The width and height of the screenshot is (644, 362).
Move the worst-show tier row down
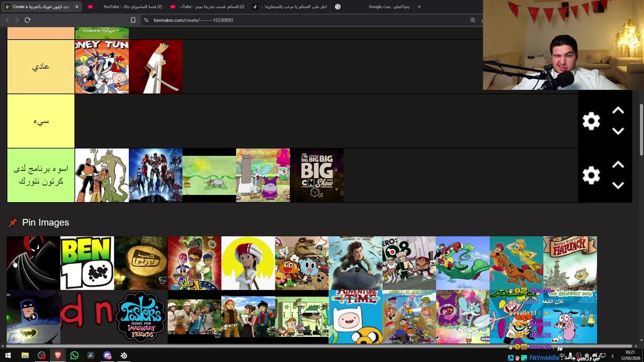point(618,186)
